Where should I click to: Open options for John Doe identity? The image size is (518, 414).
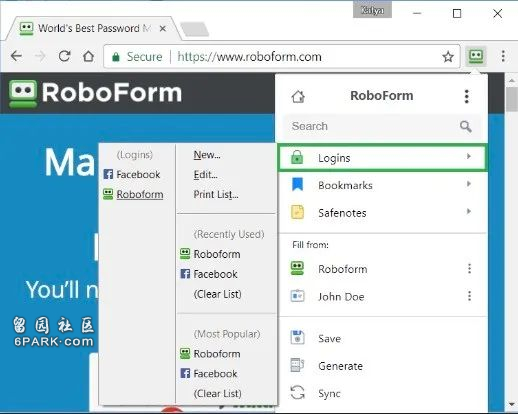pos(469,296)
